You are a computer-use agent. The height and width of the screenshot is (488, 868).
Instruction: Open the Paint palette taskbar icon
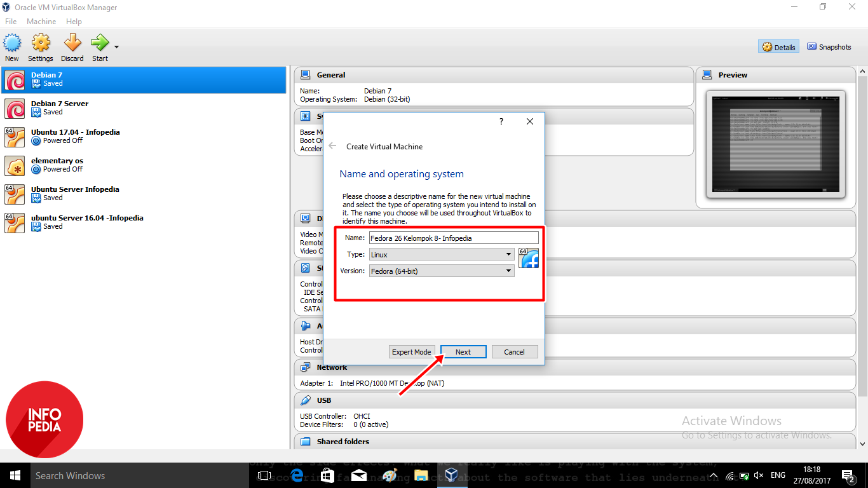coord(390,475)
